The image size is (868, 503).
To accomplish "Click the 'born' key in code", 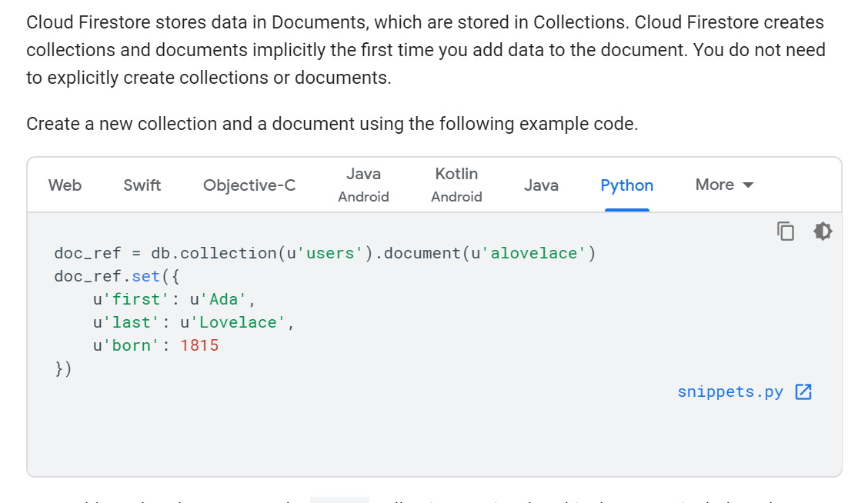I will [131, 345].
